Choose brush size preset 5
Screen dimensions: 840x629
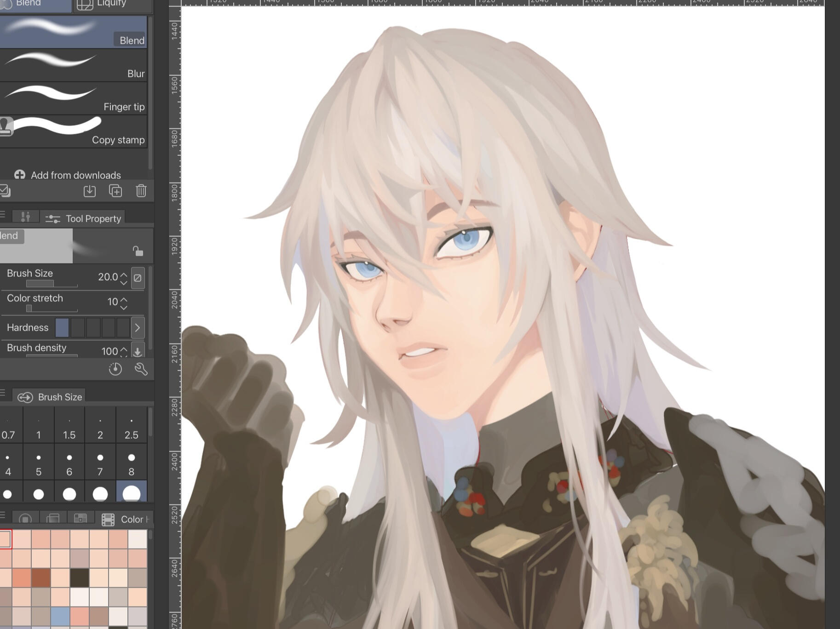pyautogui.click(x=39, y=463)
